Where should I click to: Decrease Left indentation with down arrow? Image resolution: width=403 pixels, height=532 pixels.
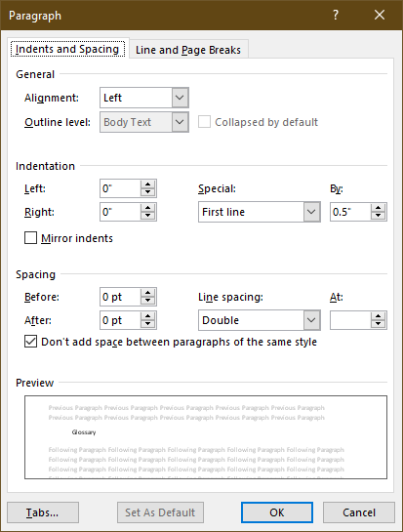[148, 192]
